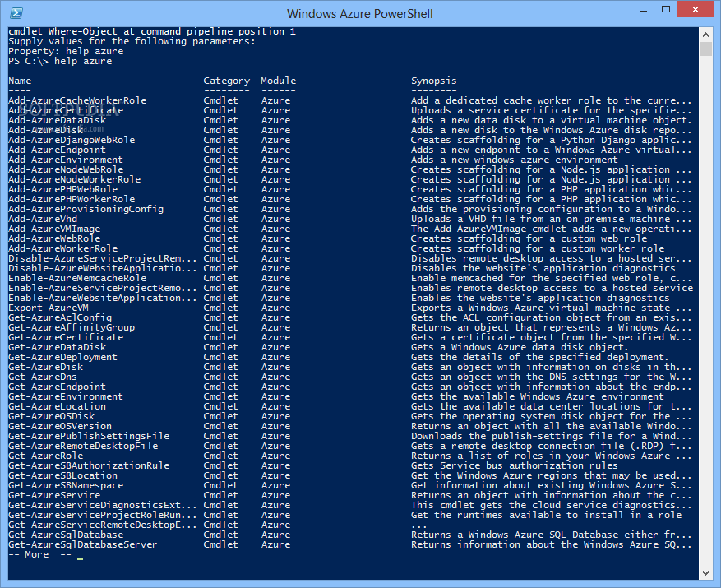Viewport: 721px width, 588px height.
Task: Select the 'Add-AzureCertificate' entry
Action: point(66,110)
